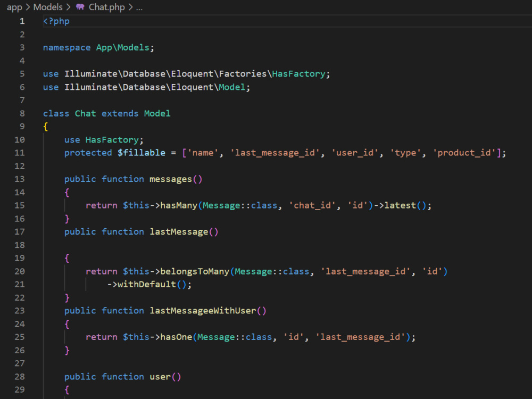Place cursor on '<?php' opening tag
This screenshot has height=399, width=532.
point(56,21)
